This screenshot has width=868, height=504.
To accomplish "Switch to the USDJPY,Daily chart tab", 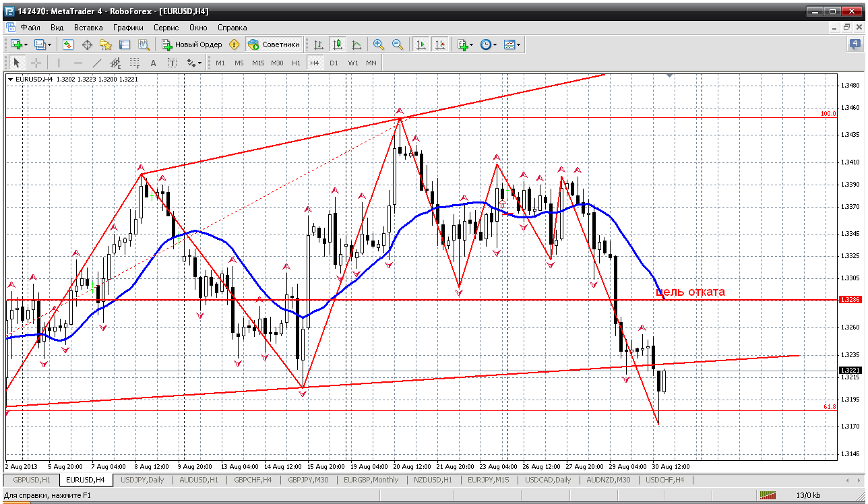I will [x=142, y=480].
